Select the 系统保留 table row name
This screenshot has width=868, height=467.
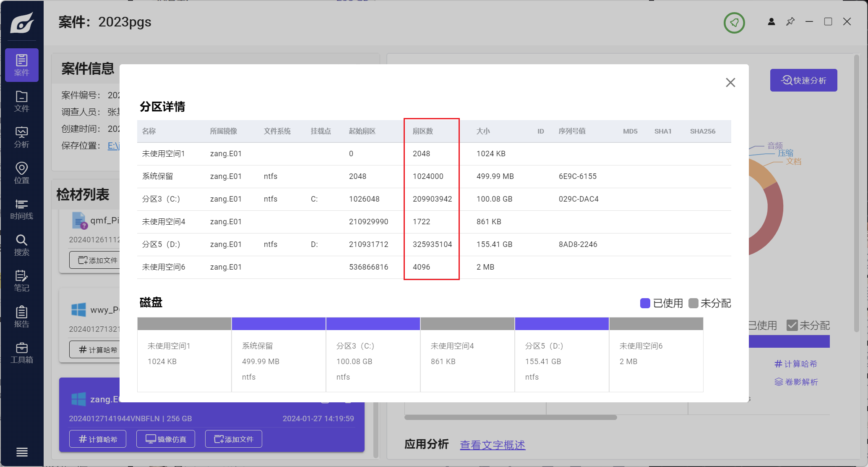click(x=157, y=176)
